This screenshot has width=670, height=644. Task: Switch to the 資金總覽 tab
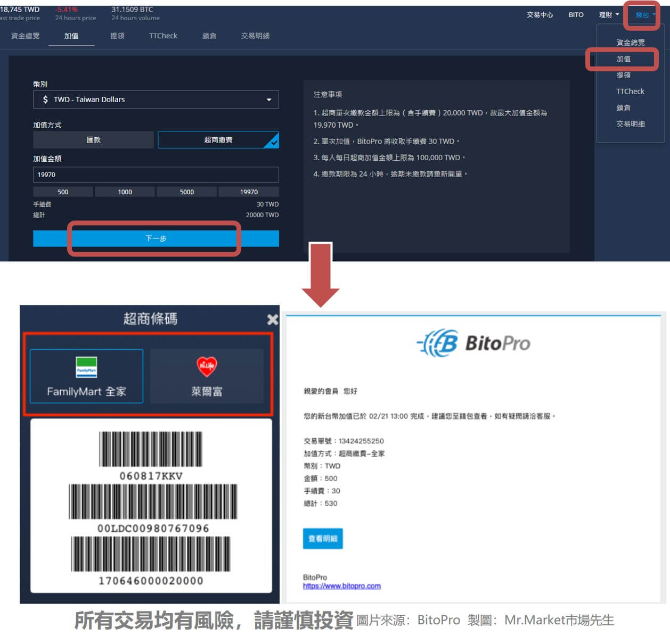point(25,36)
